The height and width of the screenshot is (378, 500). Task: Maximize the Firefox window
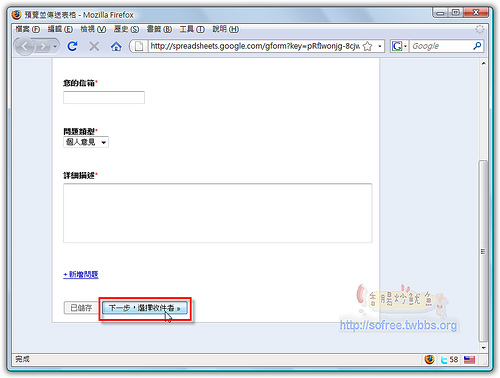[x=455, y=13]
